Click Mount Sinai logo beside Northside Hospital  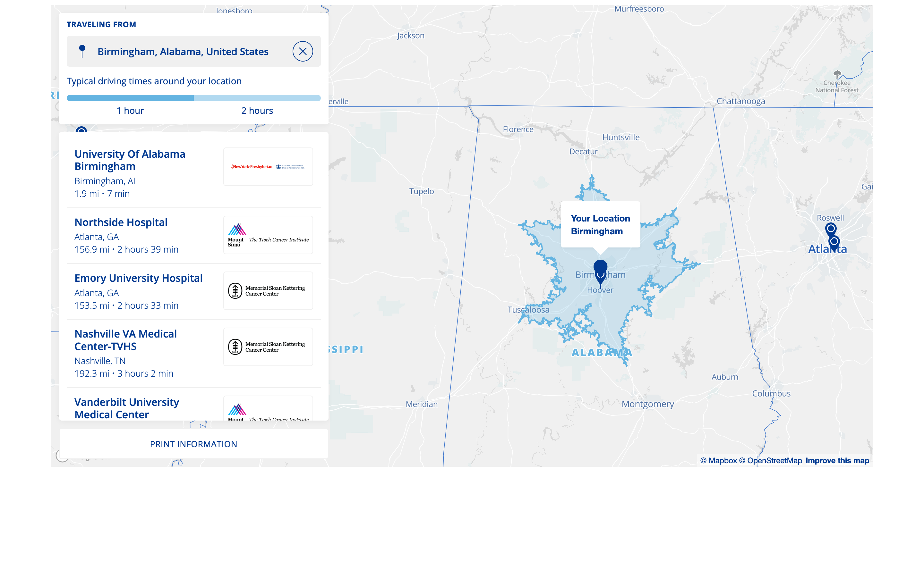pos(268,235)
